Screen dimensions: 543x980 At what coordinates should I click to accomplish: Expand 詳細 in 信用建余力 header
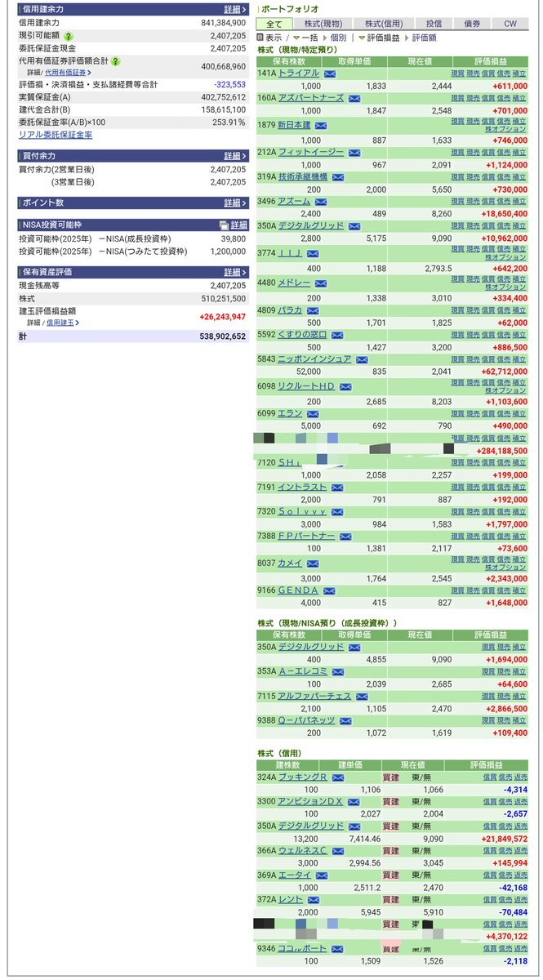coord(233,9)
